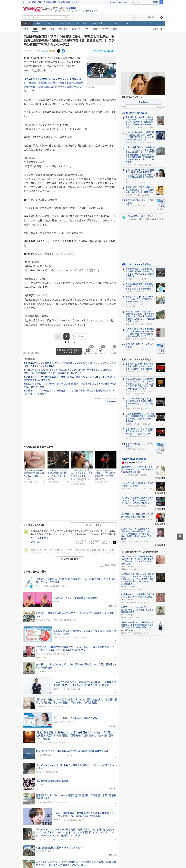This screenshot has height=868, width=186.
Task: Click もっと見る(339件) comments button
Action: click(70, 559)
